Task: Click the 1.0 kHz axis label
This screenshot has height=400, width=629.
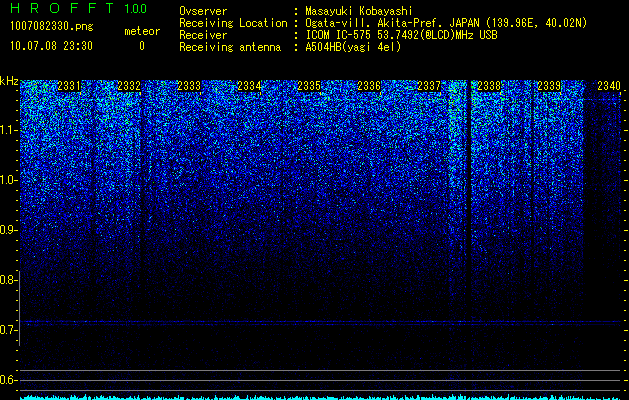Action: pos(9,180)
